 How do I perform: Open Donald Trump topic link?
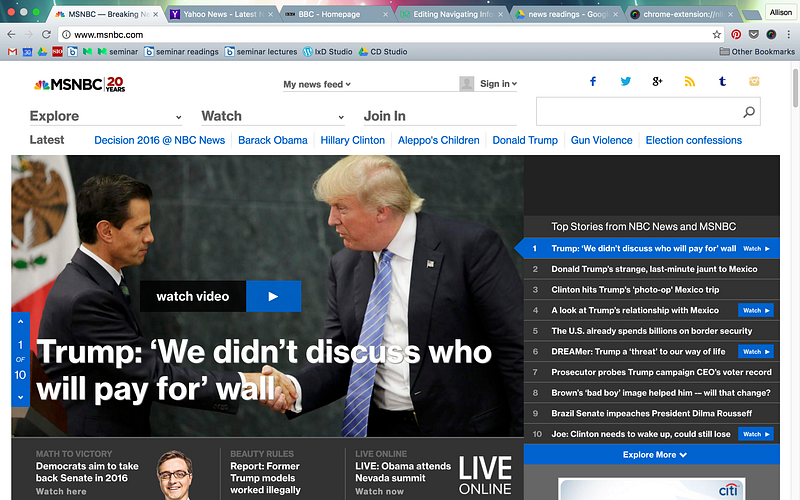click(x=525, y=140)
